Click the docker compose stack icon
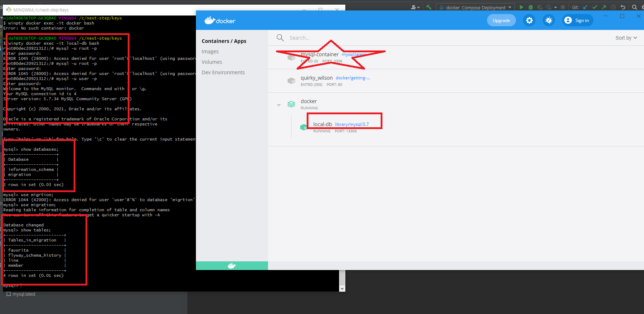 (291, 104)
